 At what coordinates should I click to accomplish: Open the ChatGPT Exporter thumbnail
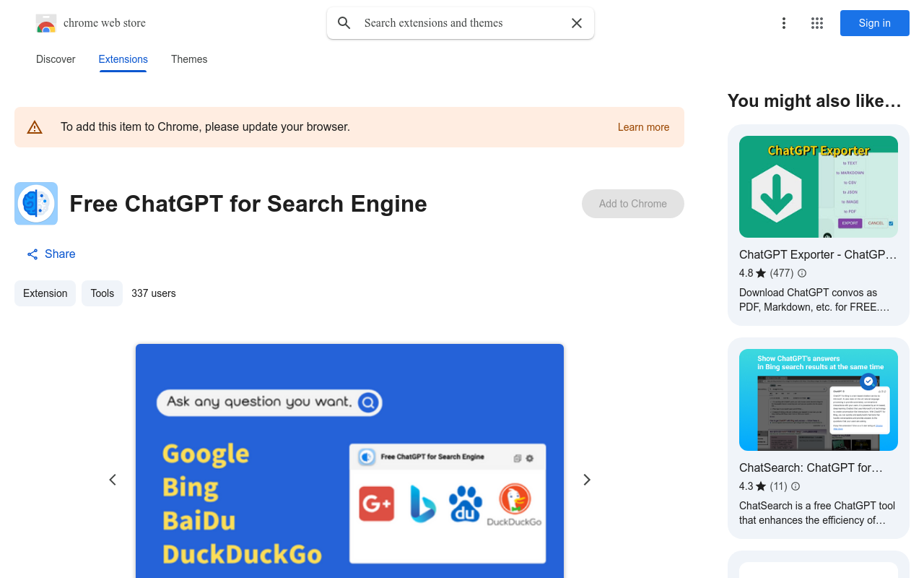click(819, 186)
